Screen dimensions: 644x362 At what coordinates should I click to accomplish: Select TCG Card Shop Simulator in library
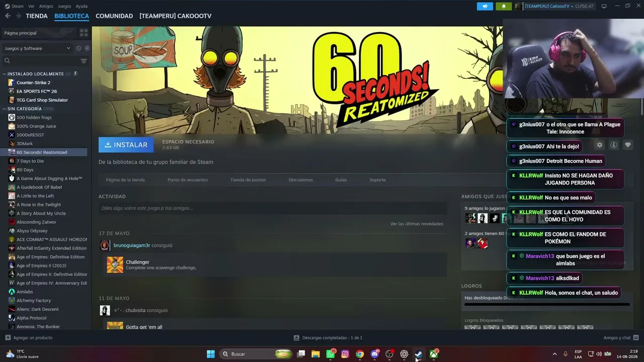[42, 100]
